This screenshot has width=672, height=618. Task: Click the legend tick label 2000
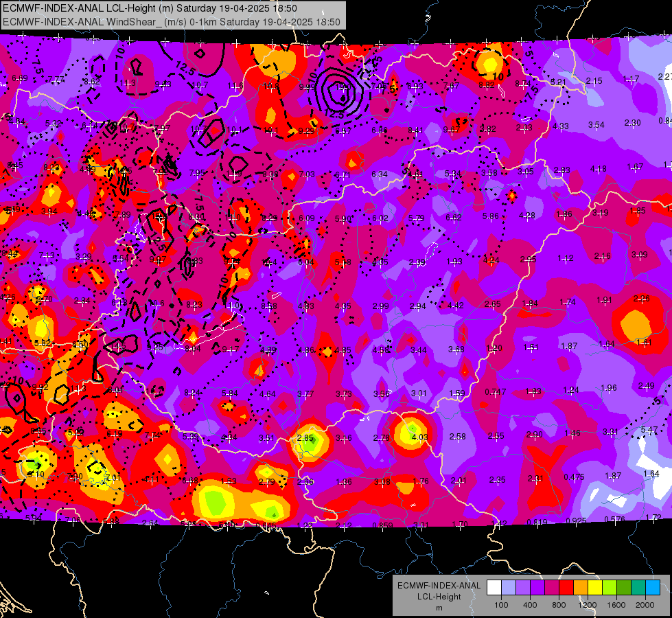click(x=645, y=605)
